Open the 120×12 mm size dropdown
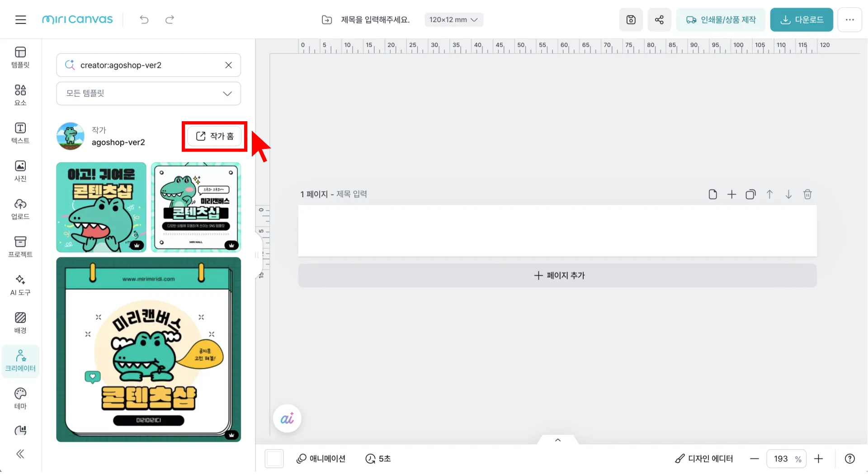 (453, 19)
